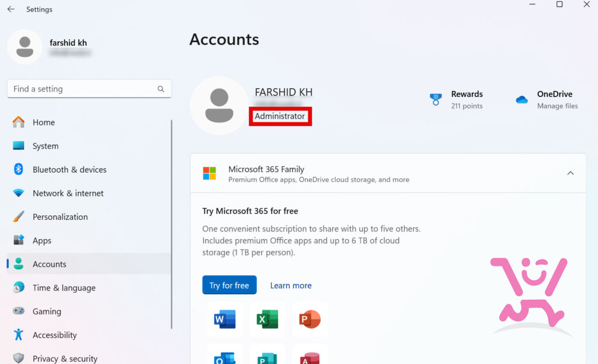The height and width of the screenshot is (364, 598).
Task: Click the large FARSHID KH account picture
Action: click(220, 106)
